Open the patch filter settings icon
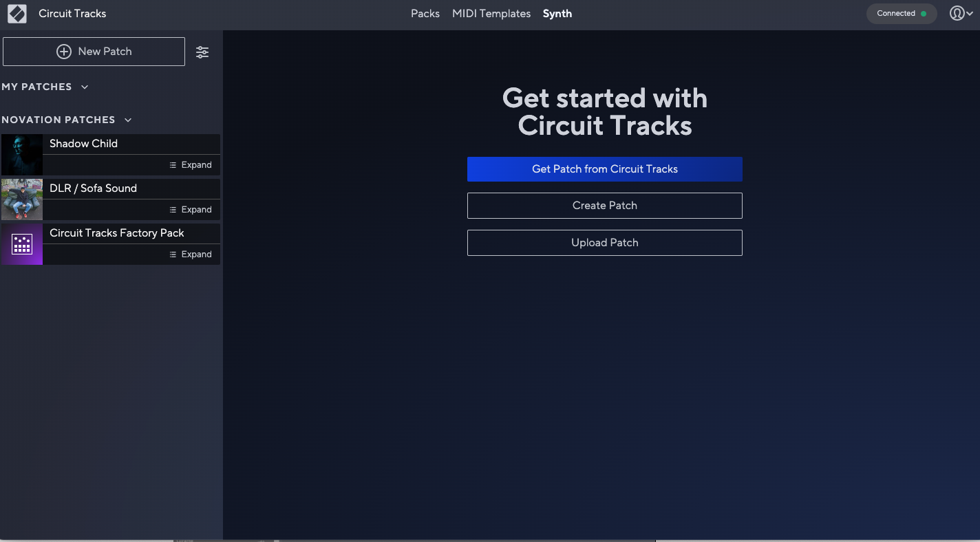 202,52
